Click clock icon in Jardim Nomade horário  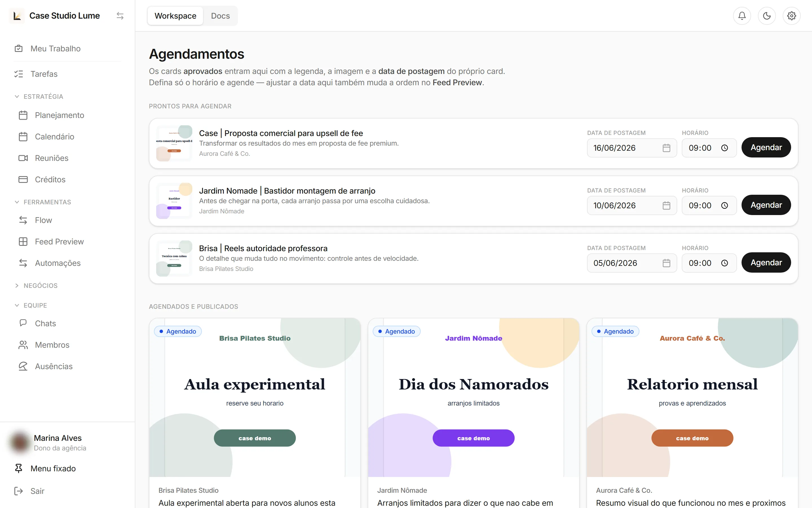[724, 205]
